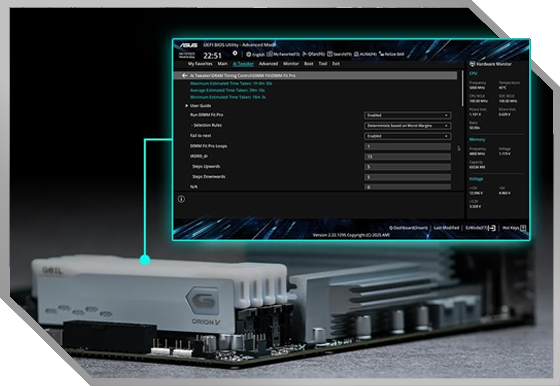Click the BIOS version copyright text
The image size is (560, 386).
pos(351,235)
